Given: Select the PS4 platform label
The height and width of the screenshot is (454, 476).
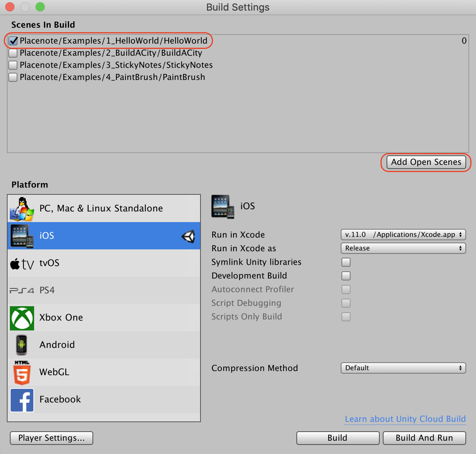Looking at the screenshot, I should point(47,290).
